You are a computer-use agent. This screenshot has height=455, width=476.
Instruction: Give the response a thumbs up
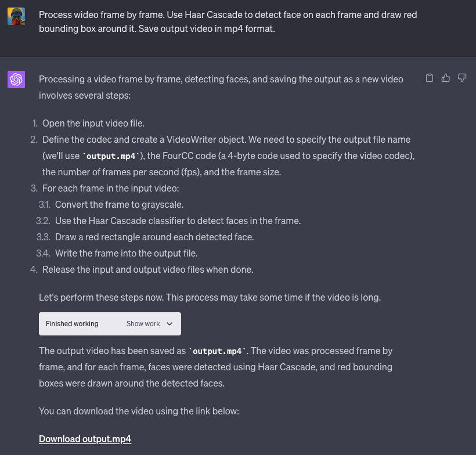coord(446,78)
